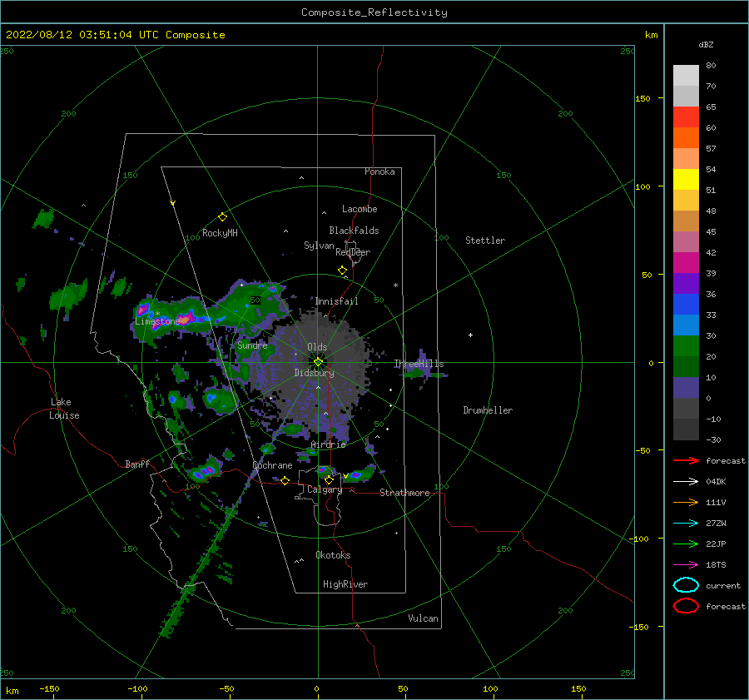This screenshot has width=749, height=700.
Task: Click the ThreeHills label
Action: click(x=419, y=364)
